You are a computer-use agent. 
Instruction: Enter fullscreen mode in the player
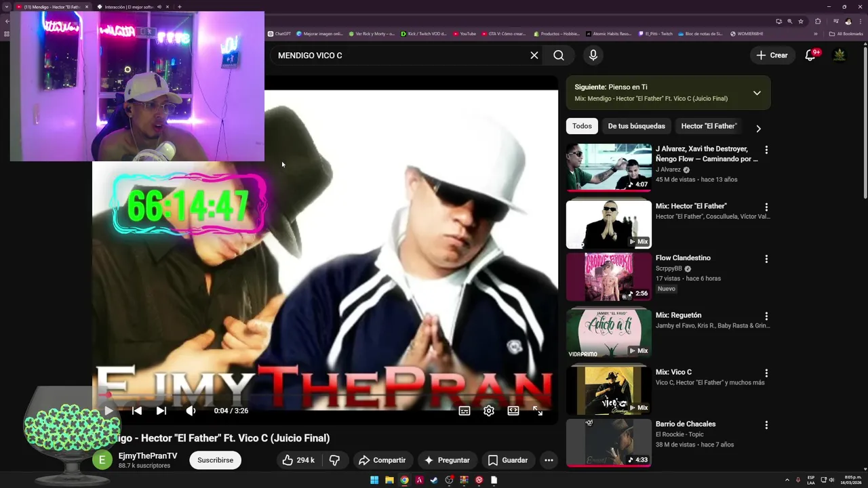tap(538, 411)
